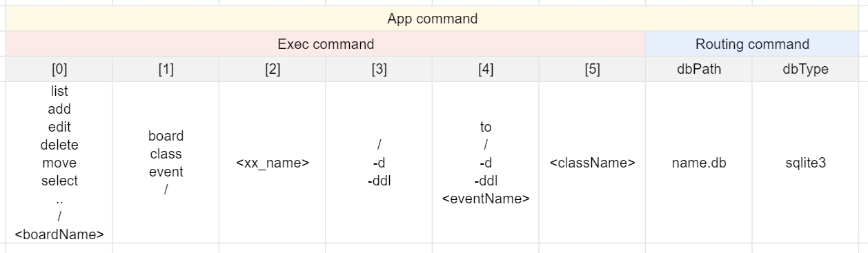
Task: Click the empty cell below <boardName>
Action: coord(59,248)
